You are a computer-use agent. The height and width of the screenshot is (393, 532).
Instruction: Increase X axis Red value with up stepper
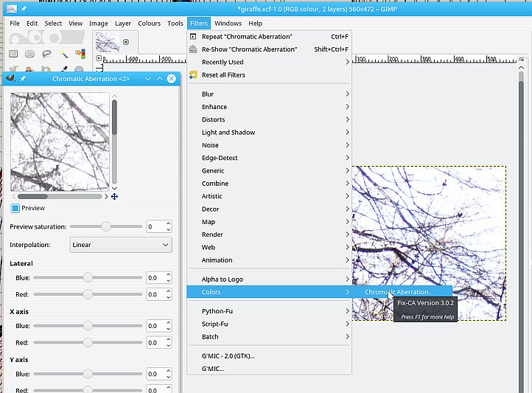coord(169,340)
